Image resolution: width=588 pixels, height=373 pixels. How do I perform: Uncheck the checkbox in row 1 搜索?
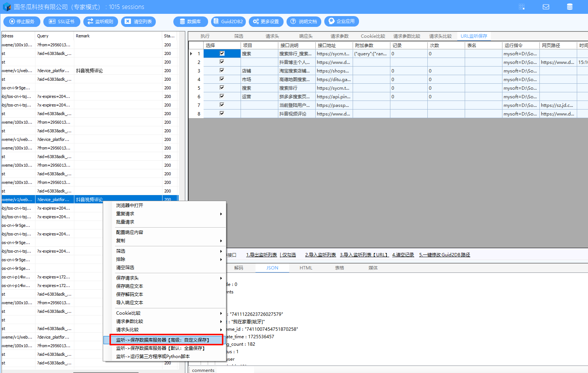click(x=222, y=53)
